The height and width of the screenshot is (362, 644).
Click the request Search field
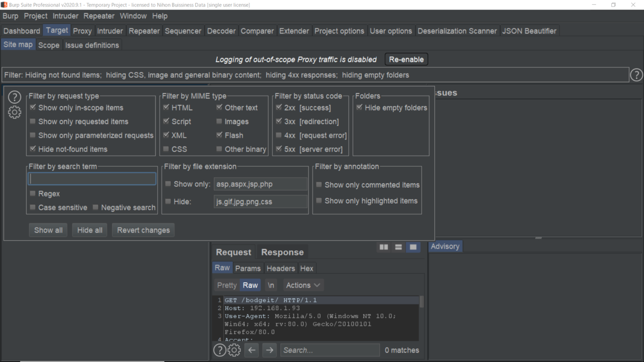click(x=330, y=350)
